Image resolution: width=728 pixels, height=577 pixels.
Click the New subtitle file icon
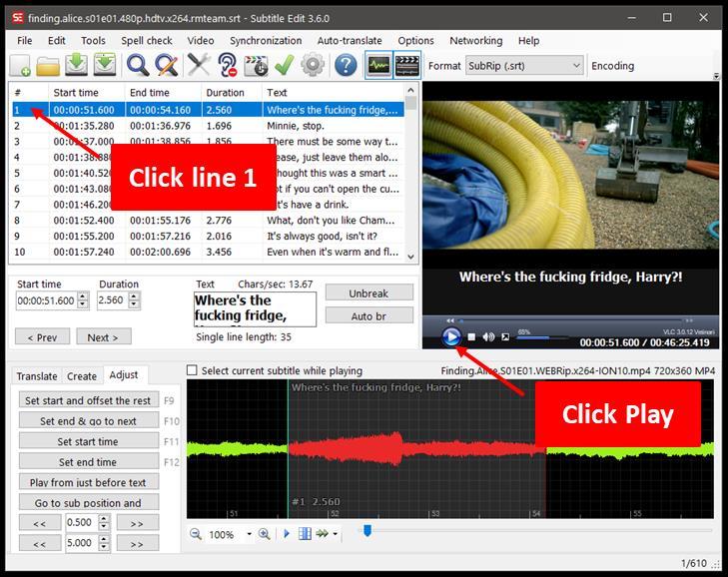tap(20, 66)
